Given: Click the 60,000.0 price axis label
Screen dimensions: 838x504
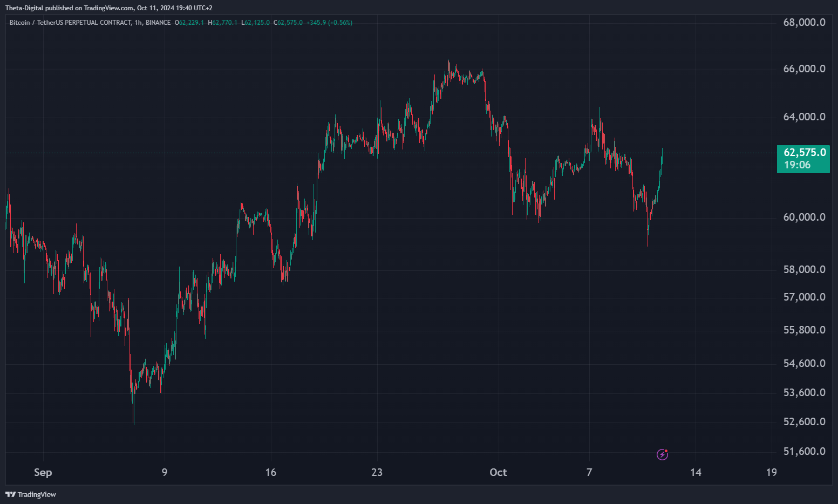Looking at the screenshot, I should click(804, 217).
